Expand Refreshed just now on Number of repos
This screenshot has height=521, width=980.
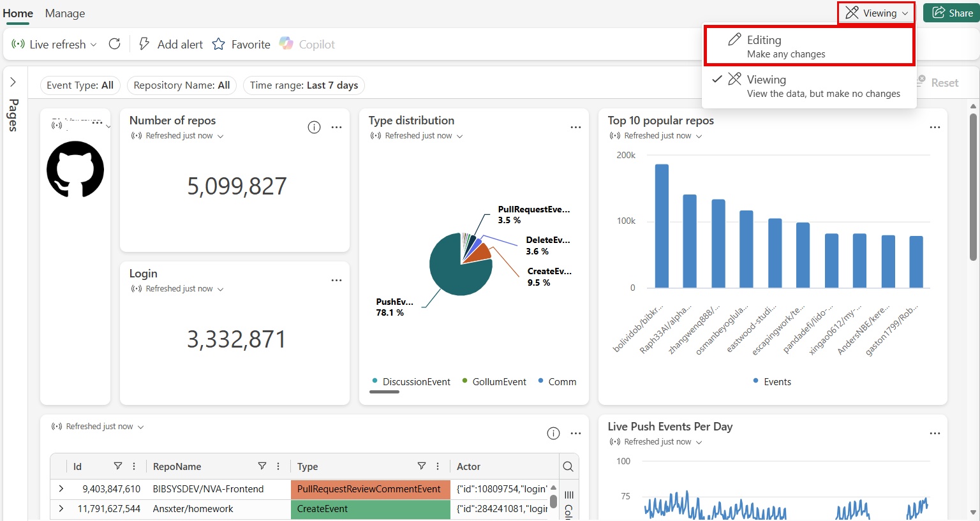point(178,136)
